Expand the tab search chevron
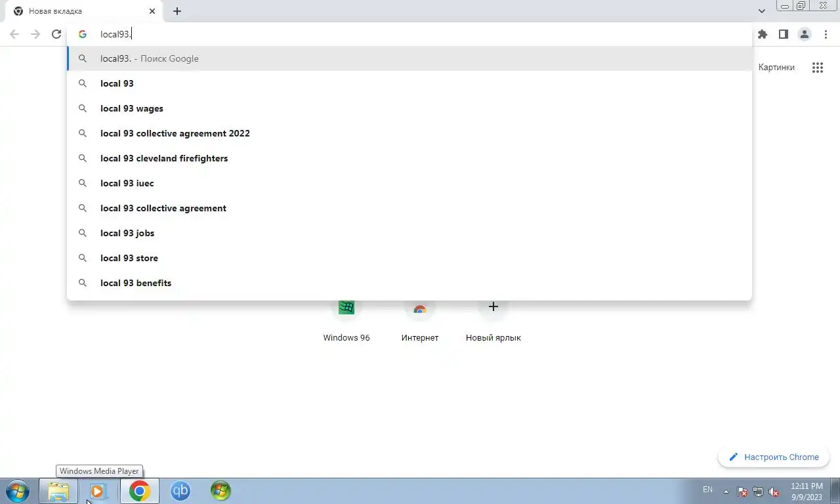The width and height of the screenshot is (840, 504). coord(762,11)
